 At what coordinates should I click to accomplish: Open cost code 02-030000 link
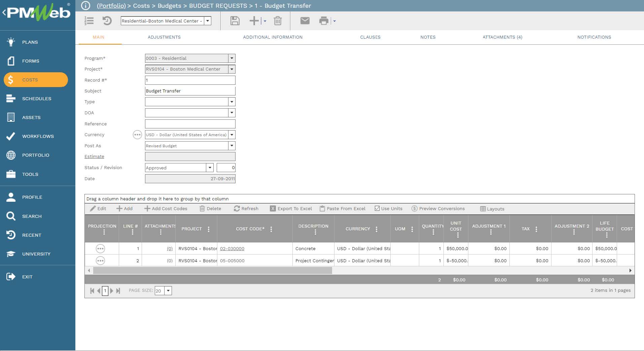(231, 248)
